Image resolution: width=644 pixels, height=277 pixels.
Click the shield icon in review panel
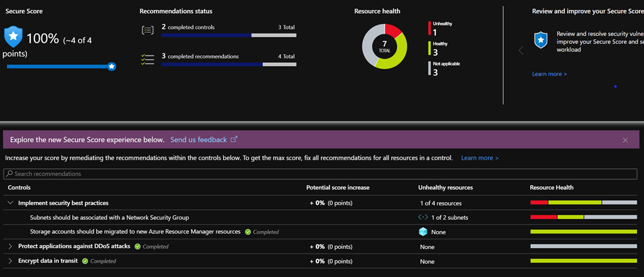pyautogui.click(x=540, y=40)
